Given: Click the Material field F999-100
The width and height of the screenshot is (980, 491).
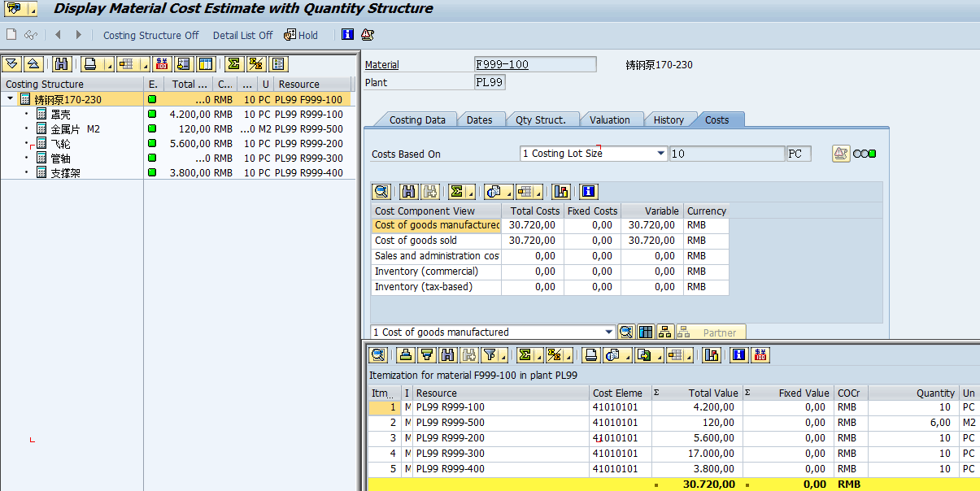Looking at the screenshot, I should pos(534,64).
